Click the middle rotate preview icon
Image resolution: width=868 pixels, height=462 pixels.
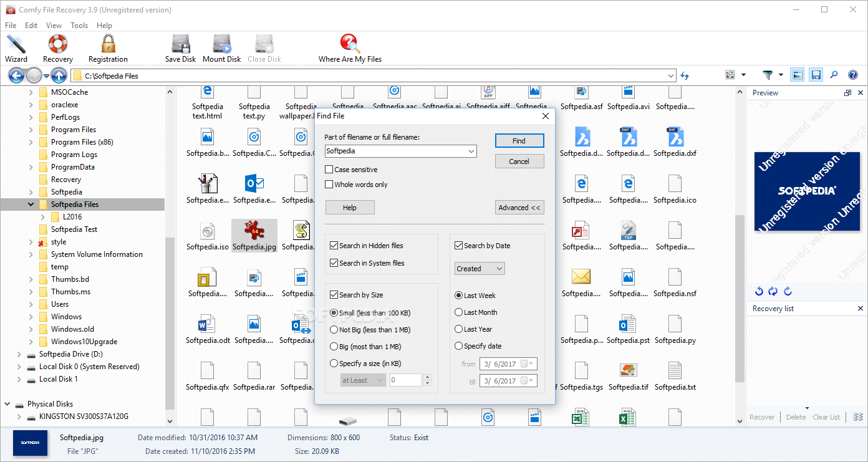[x=773, y=291]
